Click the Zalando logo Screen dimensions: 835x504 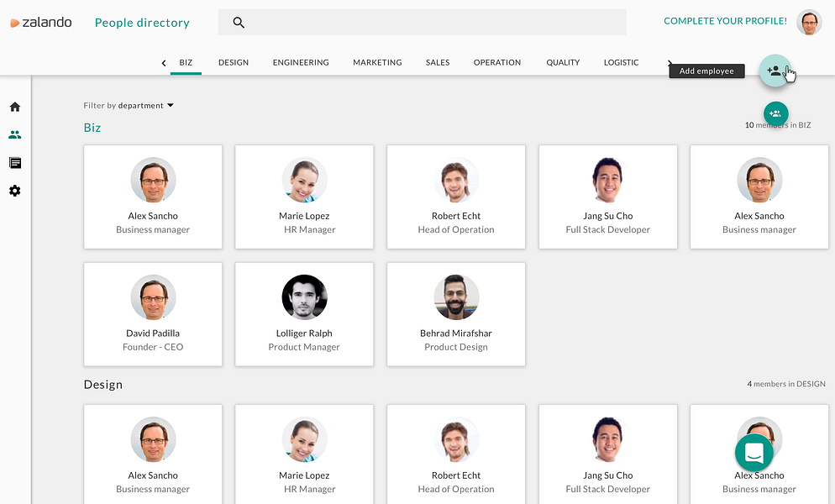41,23
